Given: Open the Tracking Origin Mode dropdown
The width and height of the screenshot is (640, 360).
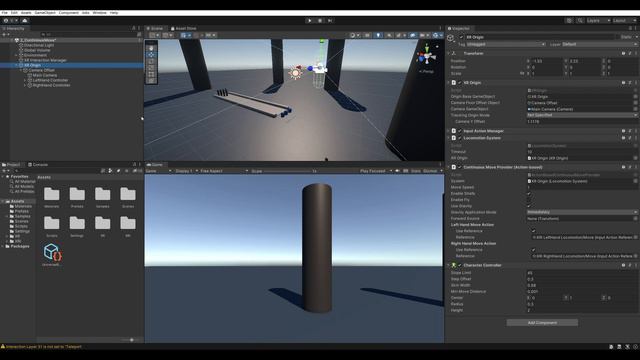Looking at the screenshot, I should click(x=582, y=116).
